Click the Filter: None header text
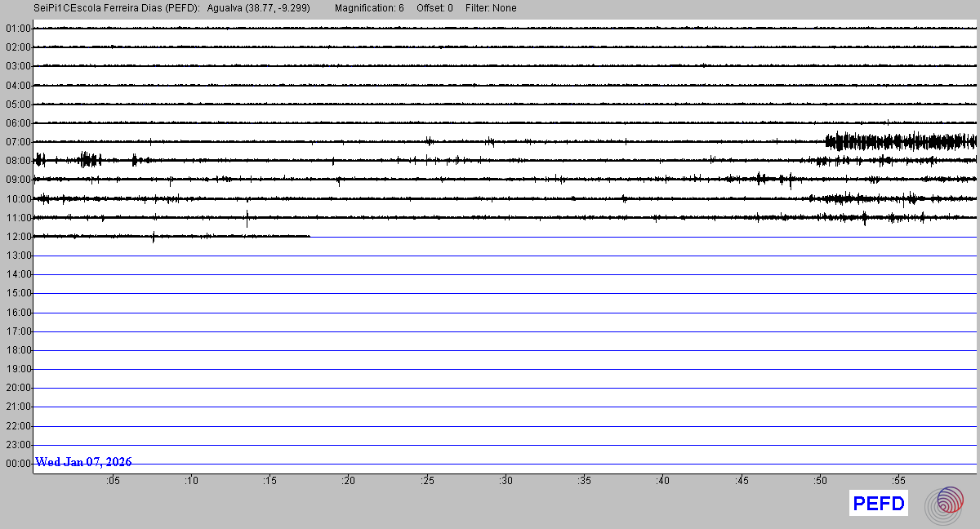 click(491, 8)
